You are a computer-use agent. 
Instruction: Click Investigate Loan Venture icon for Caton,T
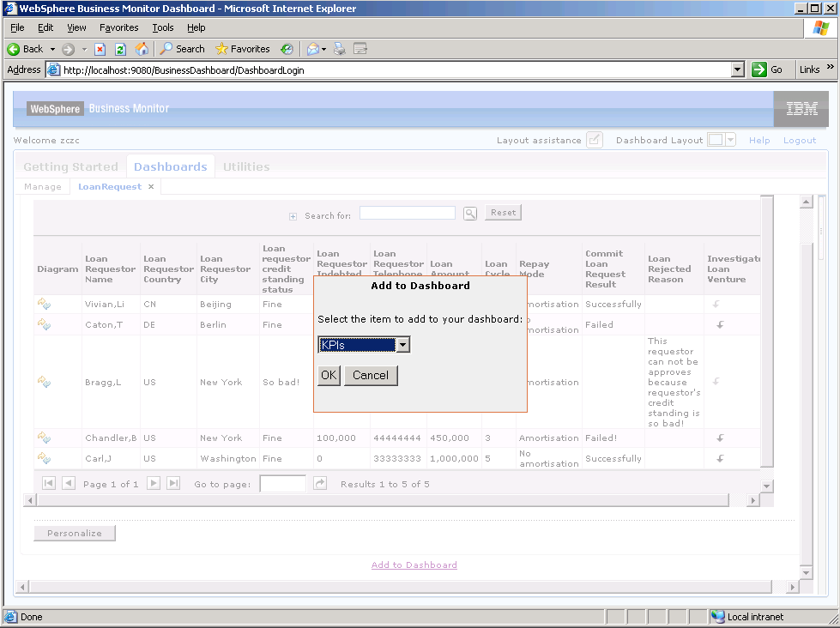[x=720, y=324]
